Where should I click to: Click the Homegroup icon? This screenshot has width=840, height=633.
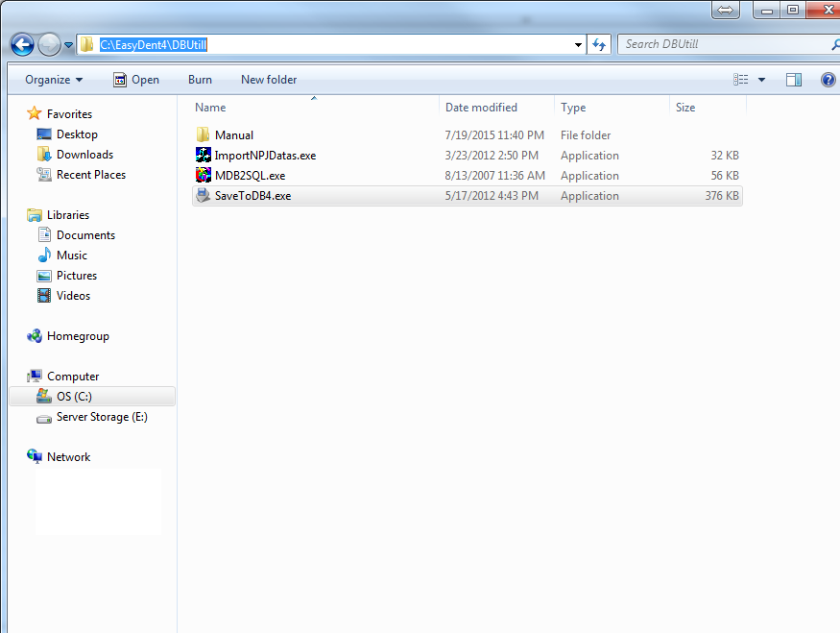click(35, 336)
